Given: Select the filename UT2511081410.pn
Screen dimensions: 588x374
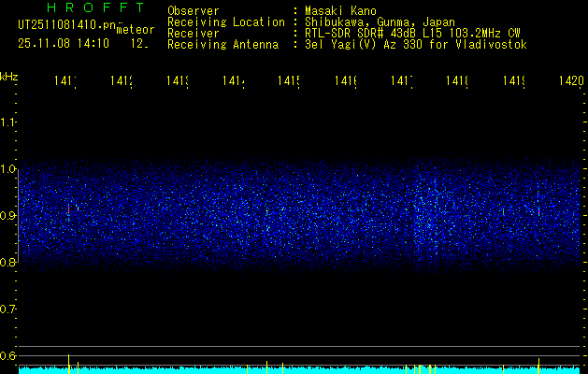Looking at the screenshot, I should (x=67, y=25).
